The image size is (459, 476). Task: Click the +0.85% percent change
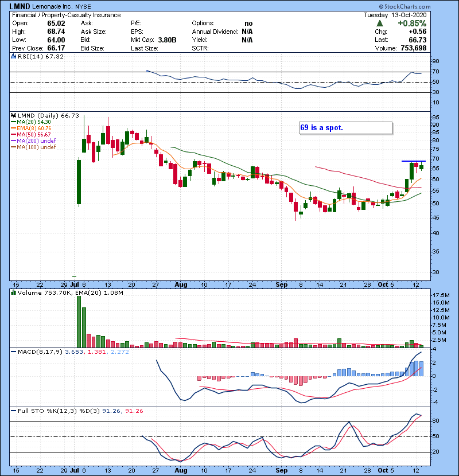[412, 24]
